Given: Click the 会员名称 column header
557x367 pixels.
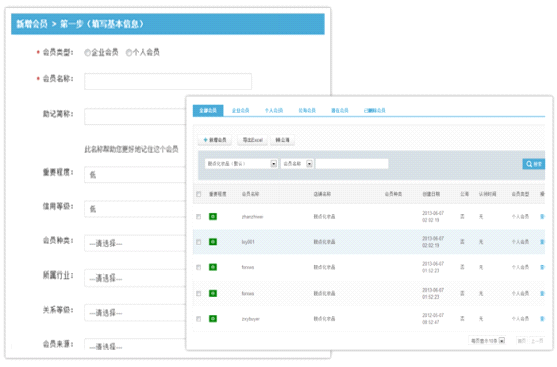Looking at the screenshot, I should point(250,194).
